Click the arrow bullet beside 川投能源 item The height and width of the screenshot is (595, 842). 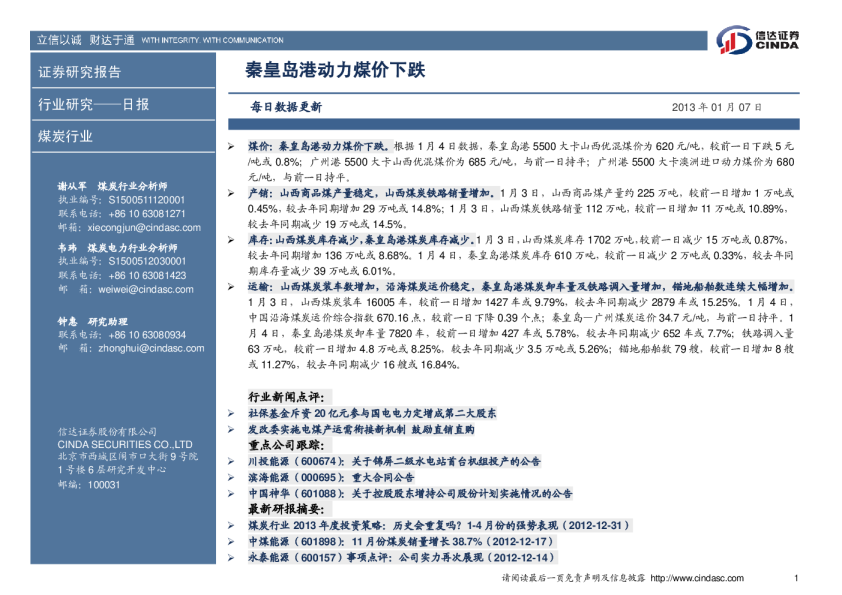231,462
